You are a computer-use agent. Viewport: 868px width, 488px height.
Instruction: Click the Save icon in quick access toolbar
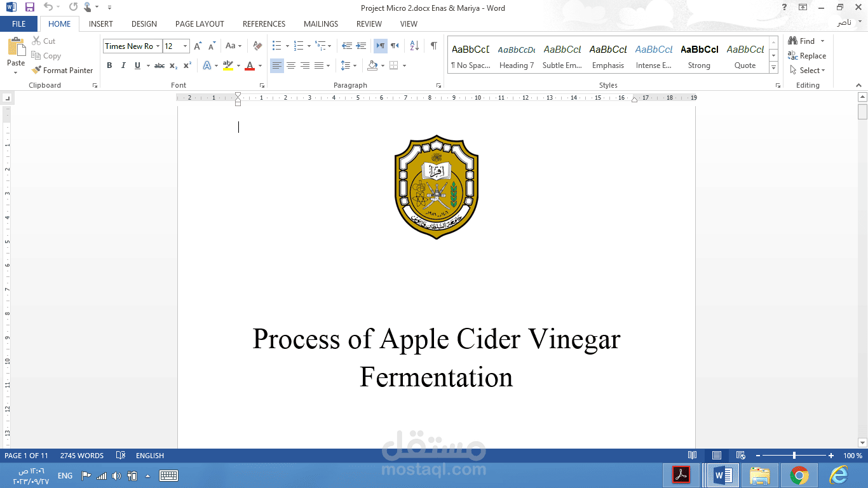tap(30, 8)
